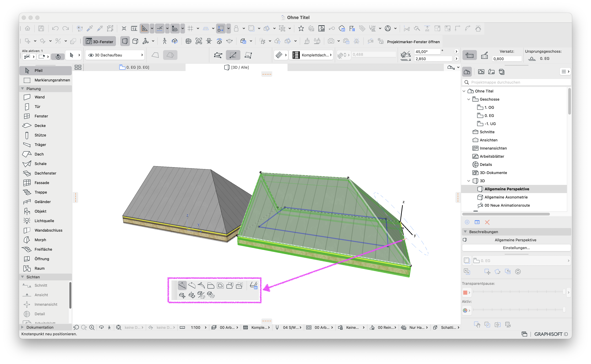The height and width of the screenshot is (364, 591).
Task: Collapse the Beschreibungen section
Action: tap(465, 232)
